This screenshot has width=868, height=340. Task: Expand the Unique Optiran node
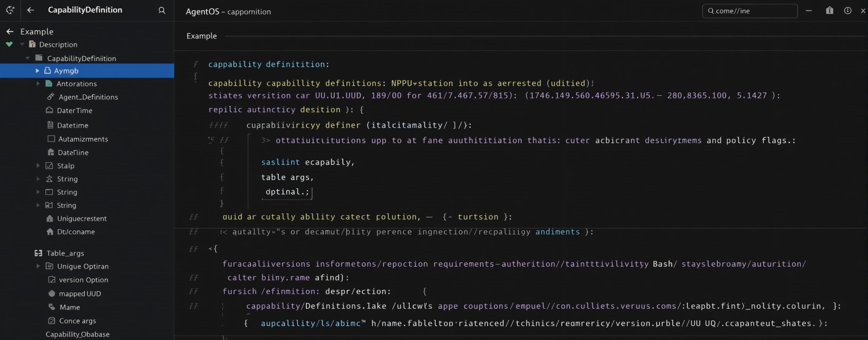[x=38, y=266]
